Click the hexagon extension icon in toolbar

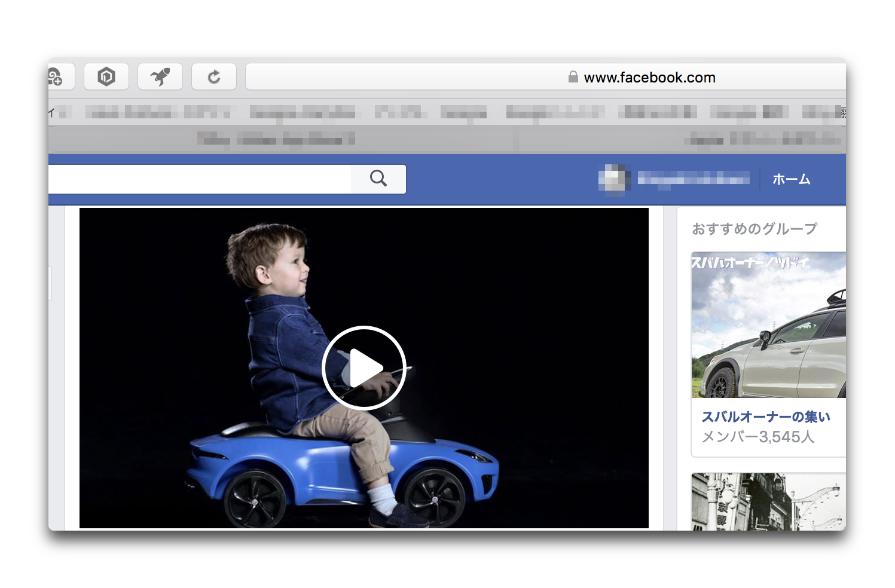[x=106, y=76]
